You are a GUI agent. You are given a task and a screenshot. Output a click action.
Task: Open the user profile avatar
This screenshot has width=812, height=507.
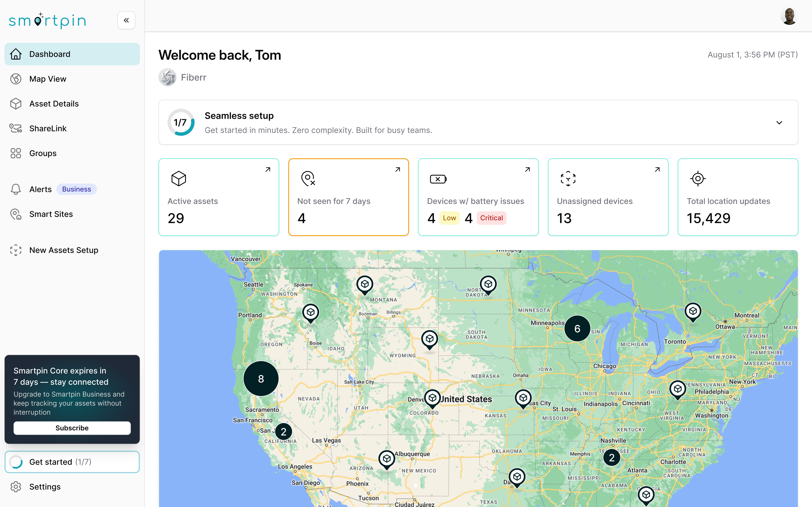789,16
